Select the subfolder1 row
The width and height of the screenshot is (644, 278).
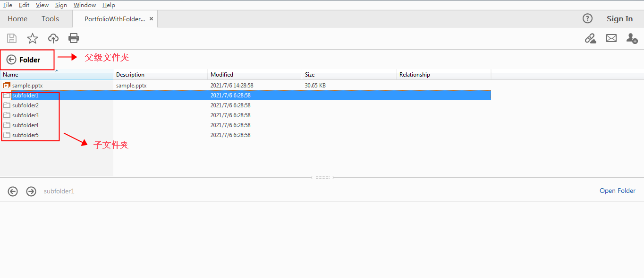pyautogui.click(x=246, y=96)
